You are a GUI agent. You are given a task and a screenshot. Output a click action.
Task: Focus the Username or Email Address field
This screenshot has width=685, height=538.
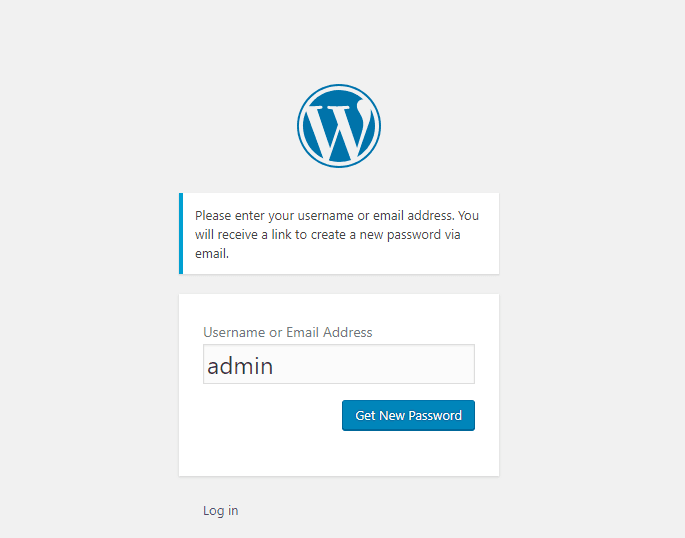(339, 364)
